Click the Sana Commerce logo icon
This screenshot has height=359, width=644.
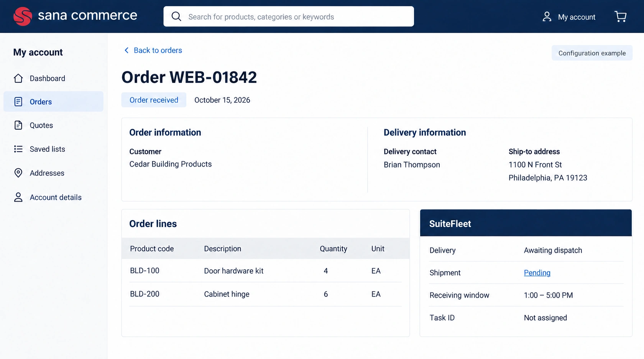point(23,16)
